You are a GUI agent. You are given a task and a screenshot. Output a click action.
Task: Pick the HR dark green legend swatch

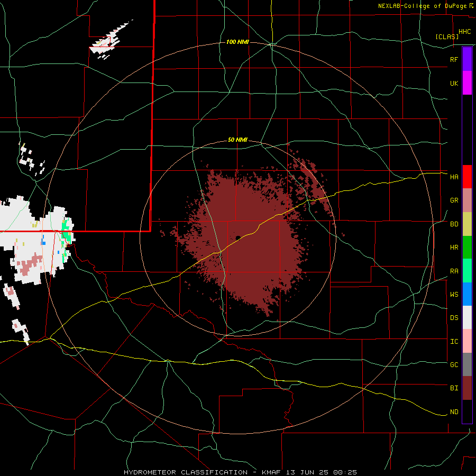467,248
